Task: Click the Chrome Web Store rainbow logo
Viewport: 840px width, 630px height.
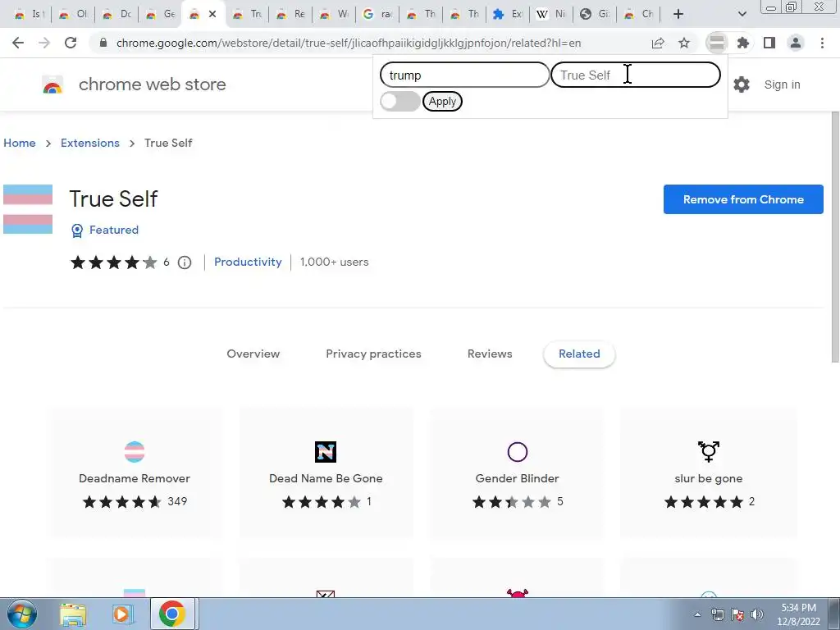Action: click(52, 84)
